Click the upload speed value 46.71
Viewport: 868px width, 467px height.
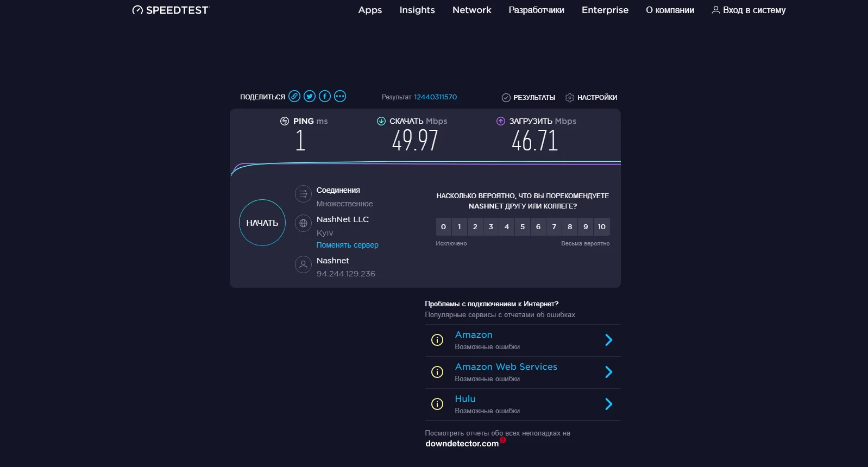pos(535,141)
